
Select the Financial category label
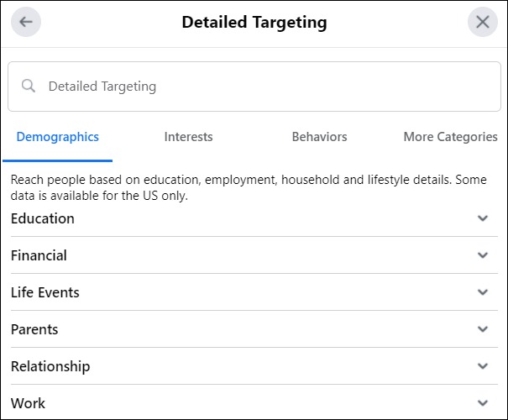tap(39, 255)
